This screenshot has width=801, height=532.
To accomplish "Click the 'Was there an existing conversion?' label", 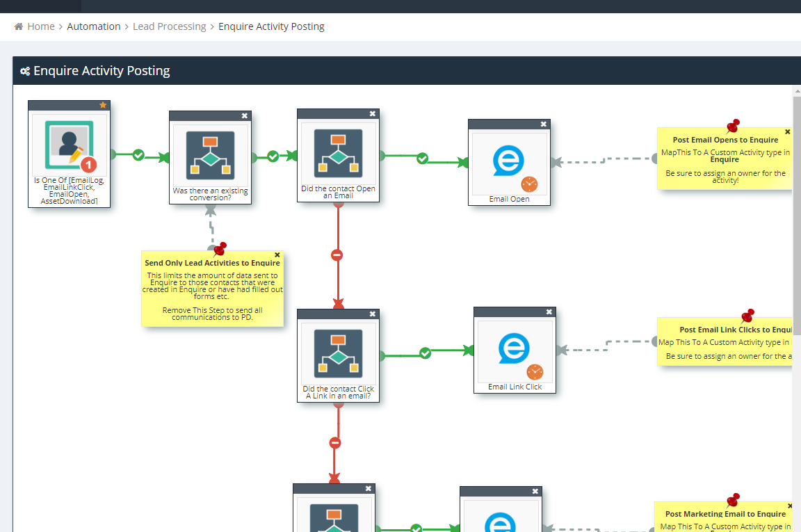I will point(211,194).
